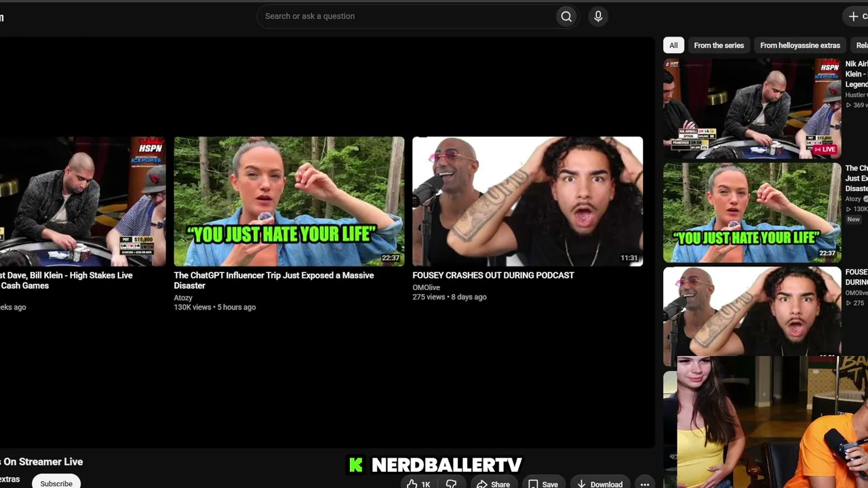The image size is (868, 488).
Task: Open sidebar LIVE poker stream thumbnail
Action: point(752,108)
